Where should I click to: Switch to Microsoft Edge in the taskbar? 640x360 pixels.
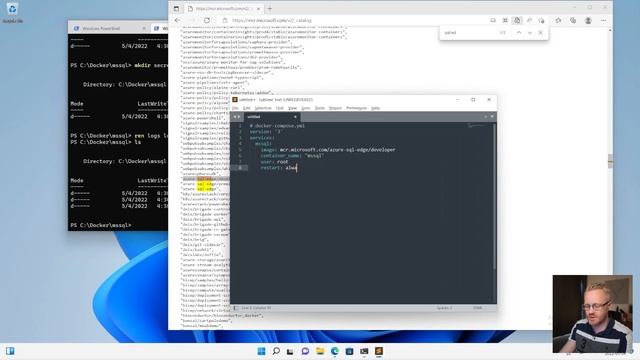tap(335, 351)
